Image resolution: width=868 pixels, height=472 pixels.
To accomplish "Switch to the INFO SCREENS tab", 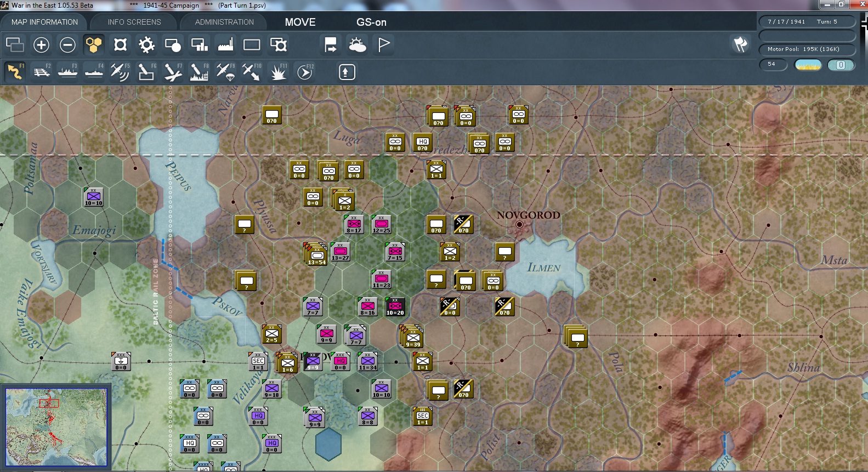I will pos(134,22).
